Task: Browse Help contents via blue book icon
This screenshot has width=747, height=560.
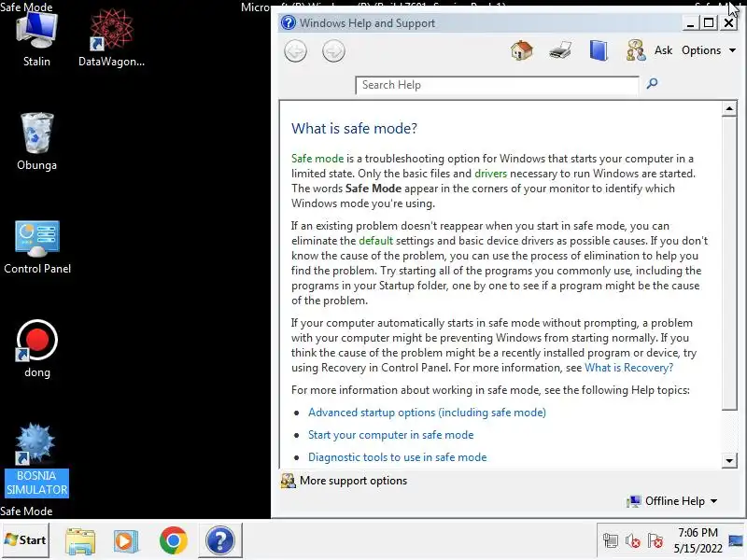Action: point(599,50)
